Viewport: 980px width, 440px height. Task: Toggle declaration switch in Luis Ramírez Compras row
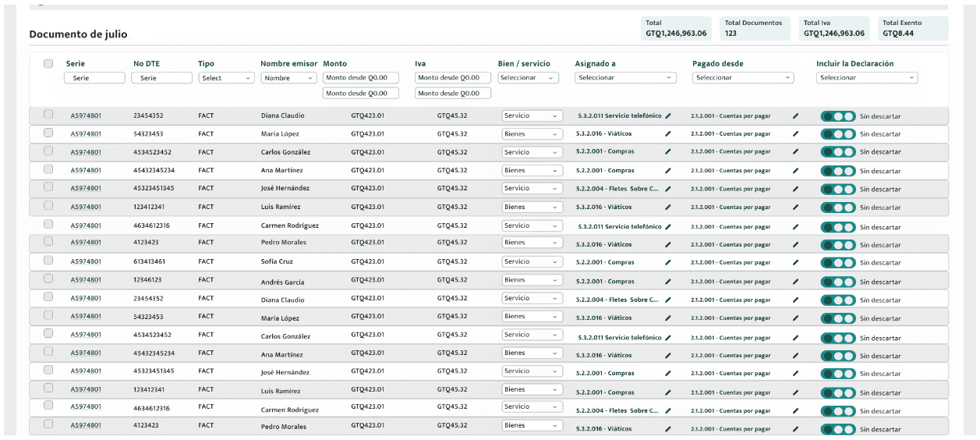[838, 392]
